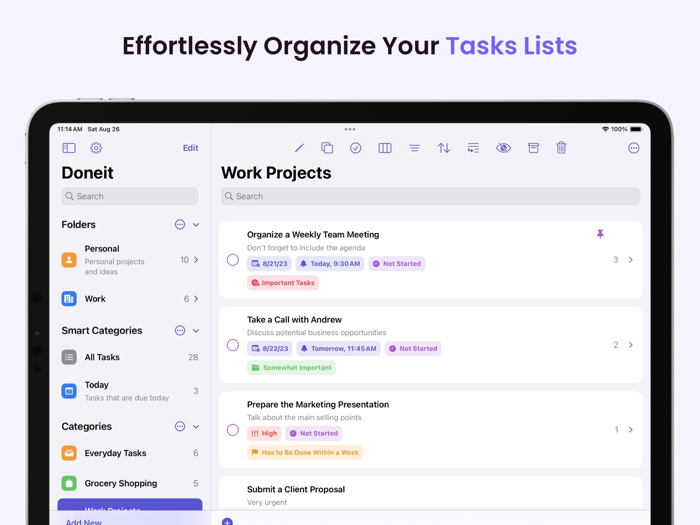Click the Work folder blue icon

point(69,299)
